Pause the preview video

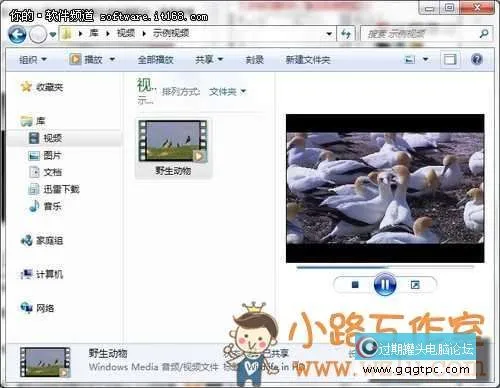coord(385,284)
